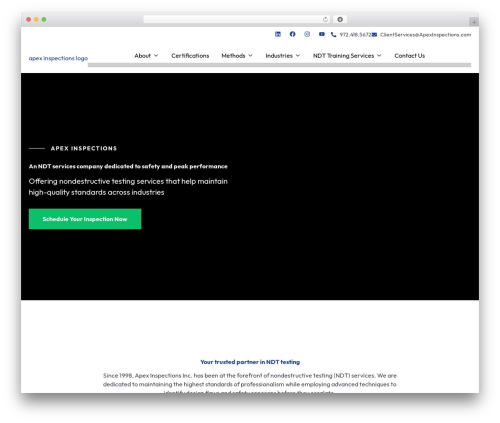Open the LinkedIn social icon
The width and height of the screenshot is (500, 423).
point(278,34)
